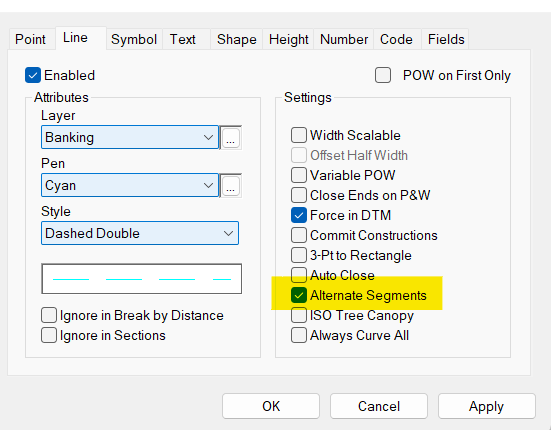
Task: Open the Point tab
Action: (x=31, y=39)
